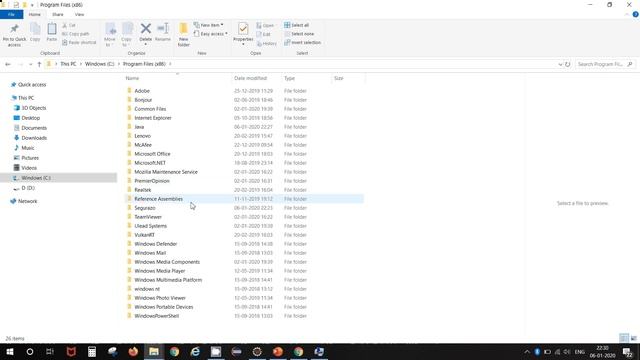Click This PC in the address bar
The height and width of the screenshot is (360, 640).
point(68,64)
